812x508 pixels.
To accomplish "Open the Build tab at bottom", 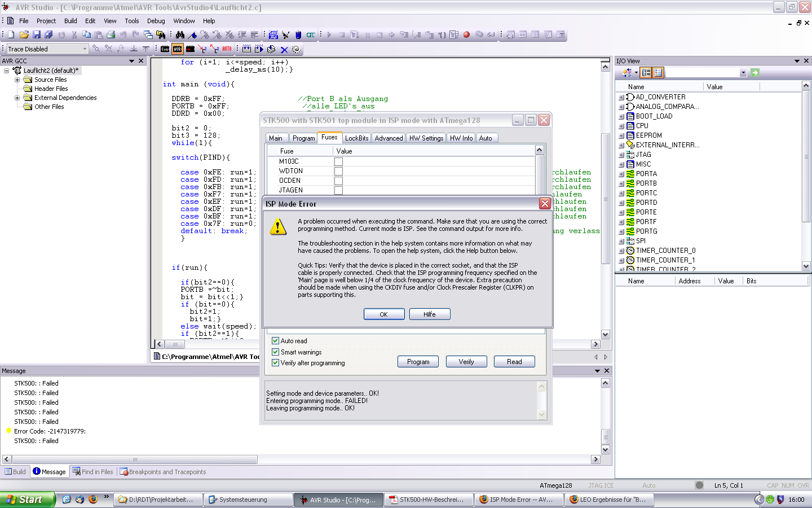I will (15, 472).
